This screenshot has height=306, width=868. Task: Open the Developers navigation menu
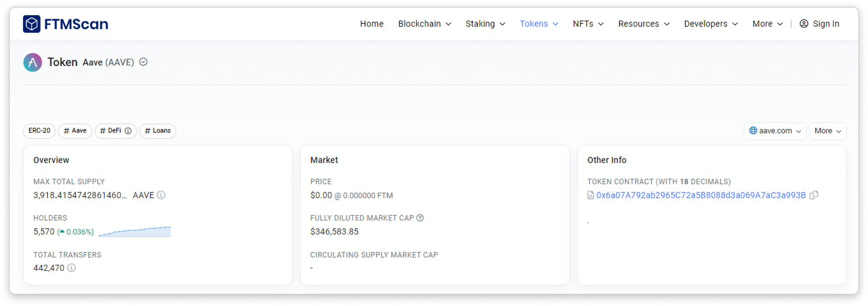[x=710, y=24]
